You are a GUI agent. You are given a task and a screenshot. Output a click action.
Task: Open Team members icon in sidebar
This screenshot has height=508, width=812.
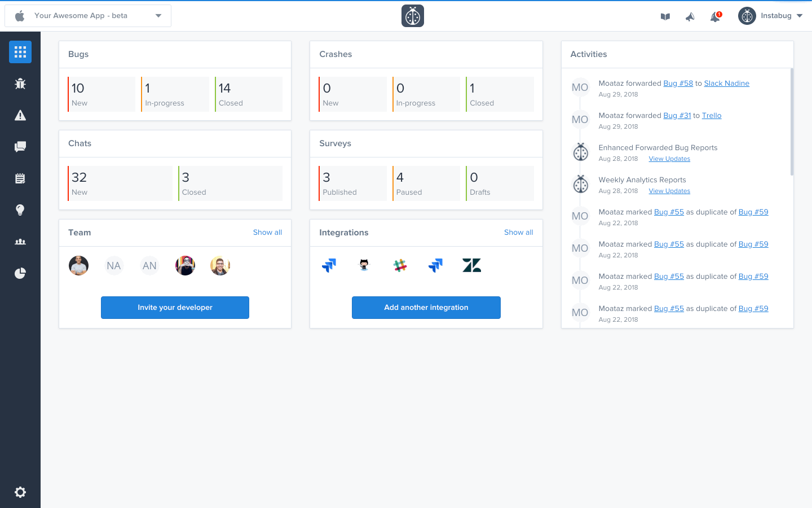pyautogui.click(x=20, y=242)
